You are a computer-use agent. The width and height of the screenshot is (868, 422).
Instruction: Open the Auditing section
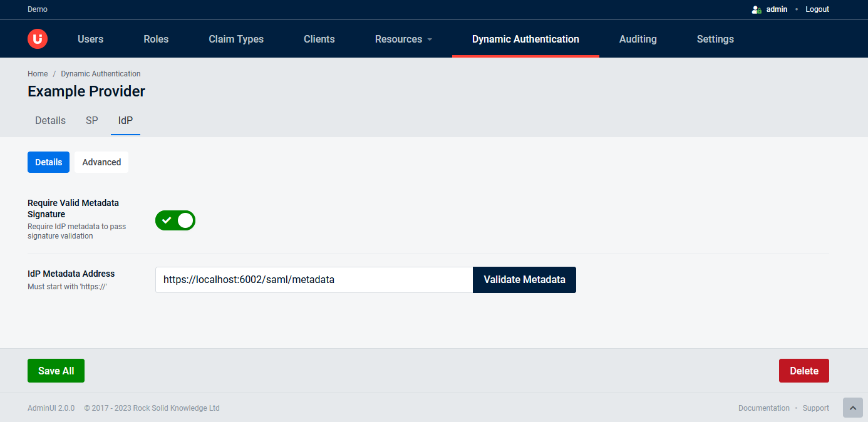638,39
